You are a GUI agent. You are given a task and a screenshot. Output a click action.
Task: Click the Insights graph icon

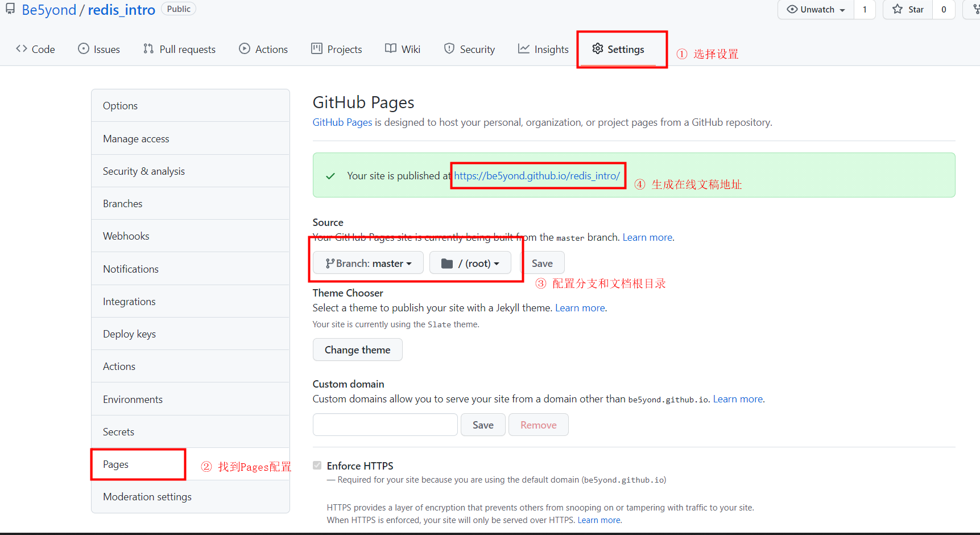coord(523,49)
